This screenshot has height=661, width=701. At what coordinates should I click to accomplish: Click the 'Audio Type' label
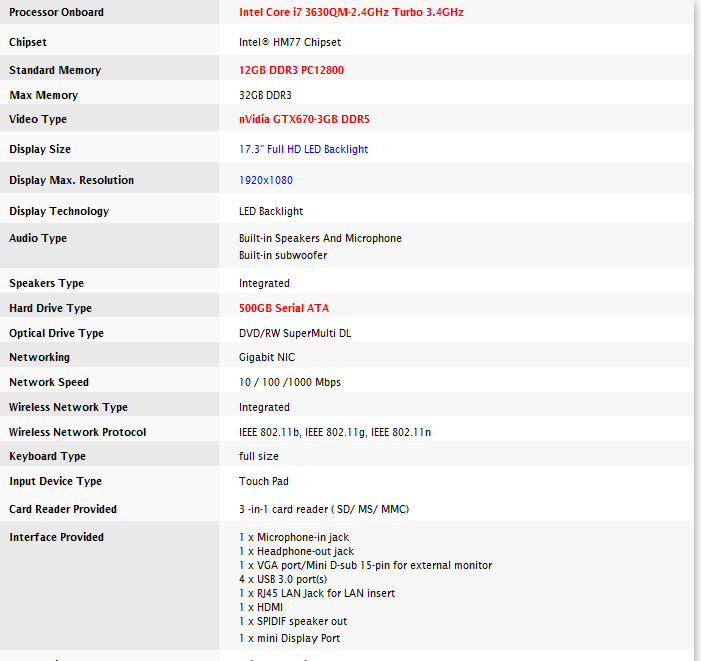coord(38,238)
